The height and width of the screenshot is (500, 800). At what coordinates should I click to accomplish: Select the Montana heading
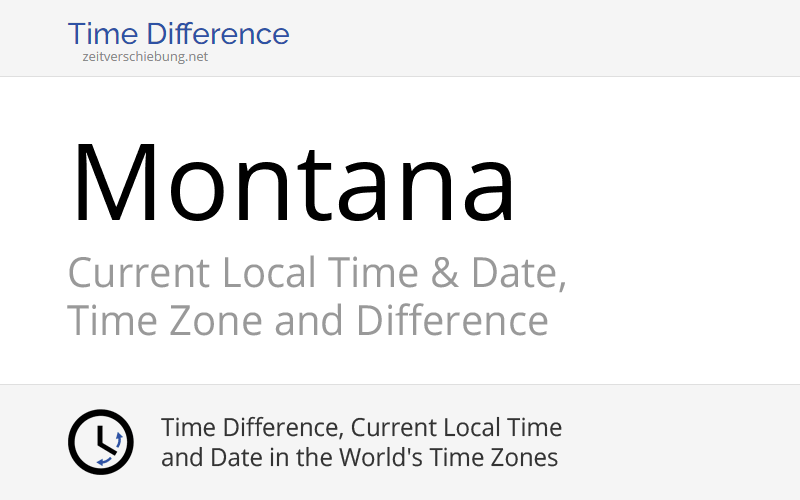(293, 183)
